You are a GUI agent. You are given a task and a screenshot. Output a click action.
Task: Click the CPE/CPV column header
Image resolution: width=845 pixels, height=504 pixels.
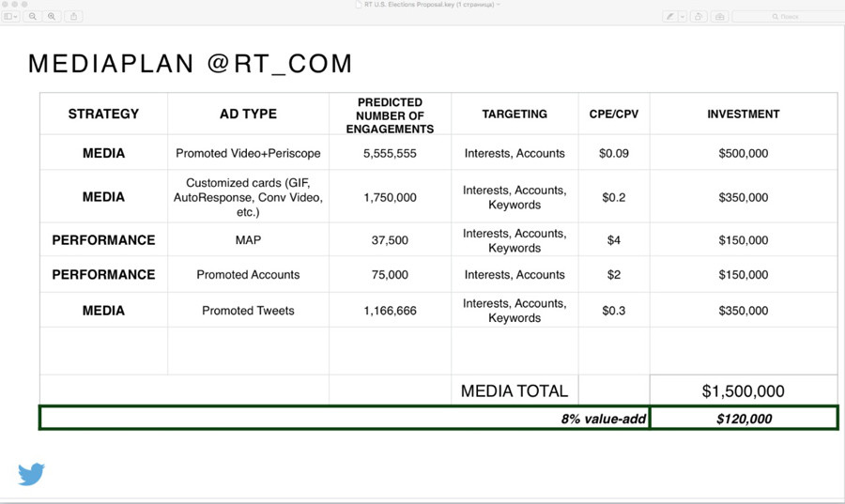pos(614,115)
